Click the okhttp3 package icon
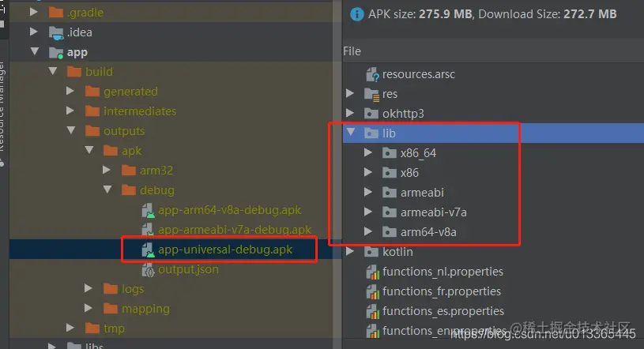Image resolution: width=644 pixels, height=349 pixels. pos(371,114)
